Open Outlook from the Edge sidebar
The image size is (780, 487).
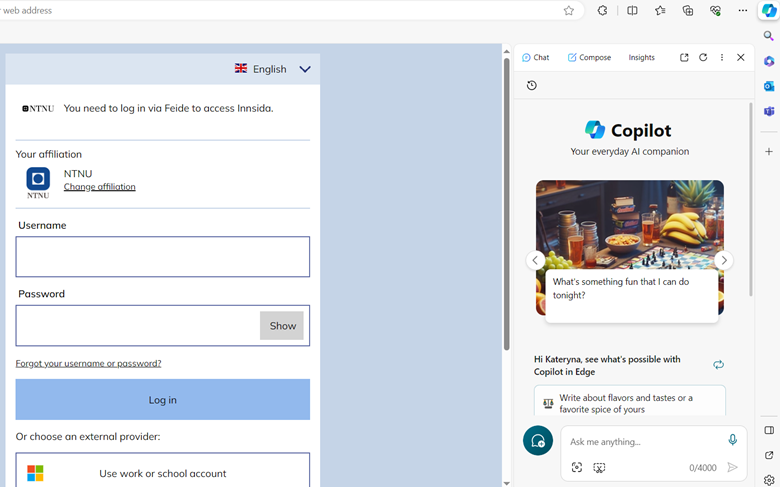click(x=769, y=87)
